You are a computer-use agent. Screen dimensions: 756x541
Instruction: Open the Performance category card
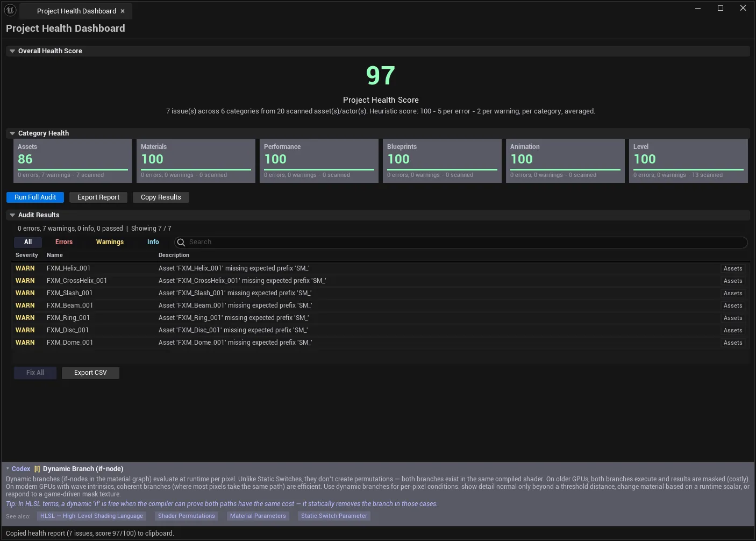[319, 161]
